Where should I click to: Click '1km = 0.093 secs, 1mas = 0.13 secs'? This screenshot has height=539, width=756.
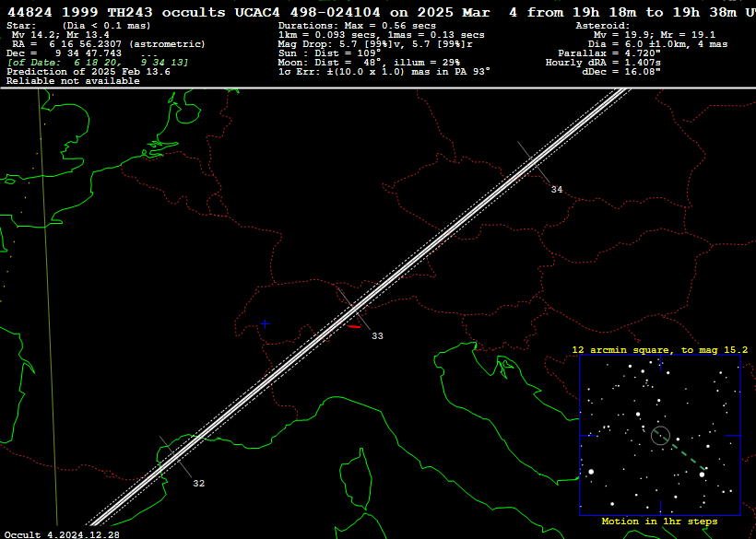pyautogui.click(x=382, y=35)
